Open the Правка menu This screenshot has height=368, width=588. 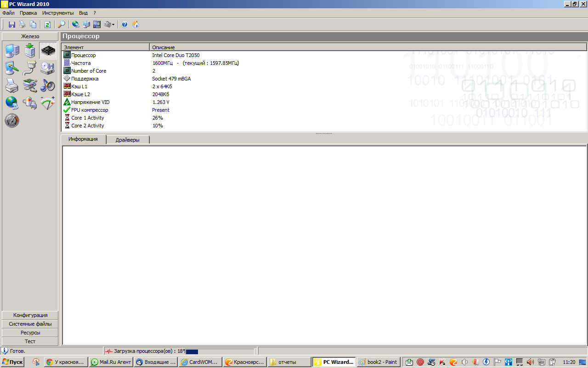[x=28, y=13]
